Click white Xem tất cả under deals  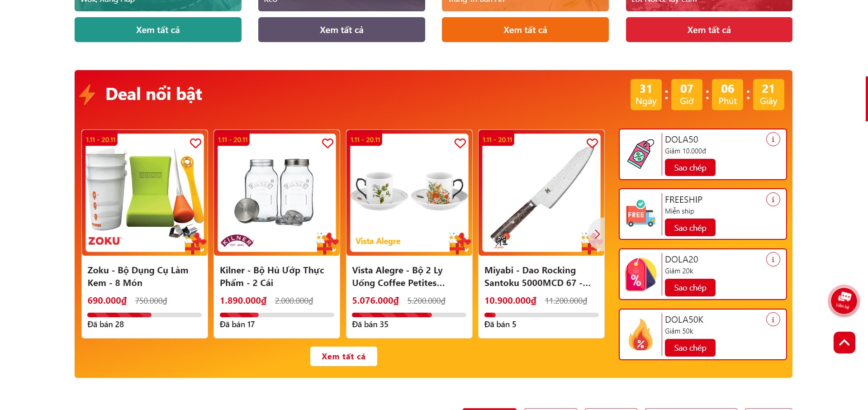point(343,357)
